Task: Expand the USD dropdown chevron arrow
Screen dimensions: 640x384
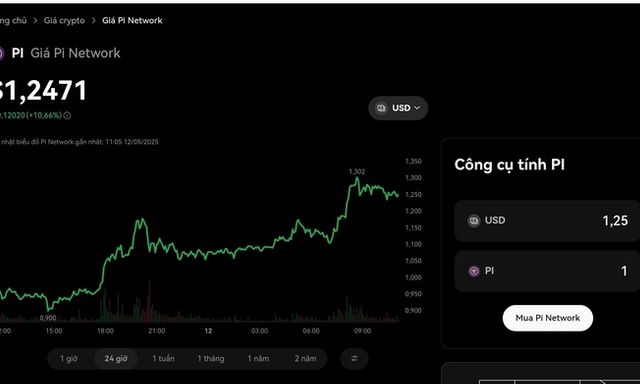Action: coord(417,108)
